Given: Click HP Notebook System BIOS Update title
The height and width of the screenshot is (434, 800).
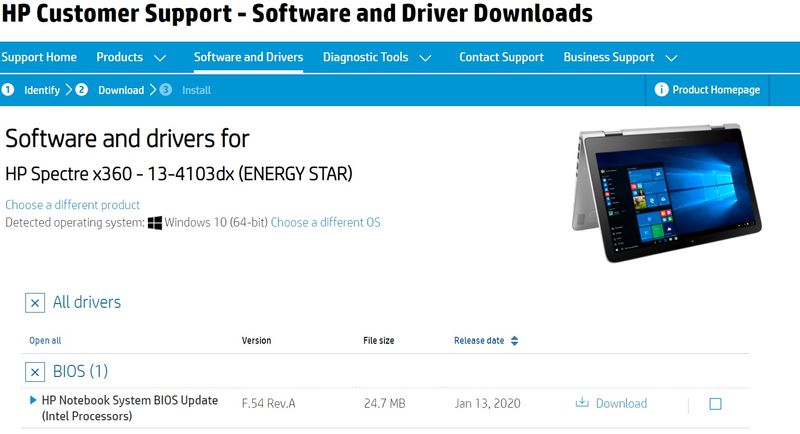Looking at the screenshot, I should tap(130, 408).
